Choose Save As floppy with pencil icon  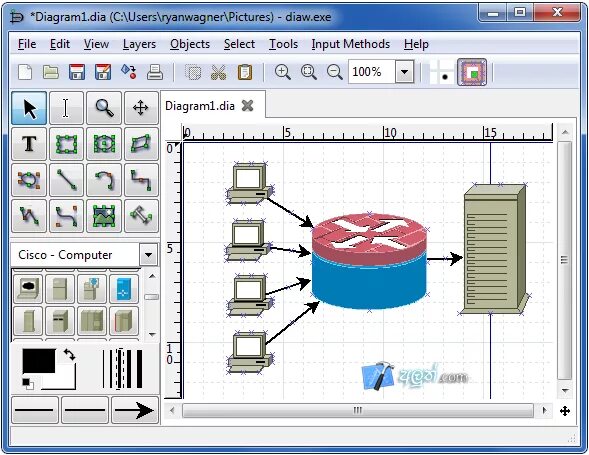[x=103, y=72]
